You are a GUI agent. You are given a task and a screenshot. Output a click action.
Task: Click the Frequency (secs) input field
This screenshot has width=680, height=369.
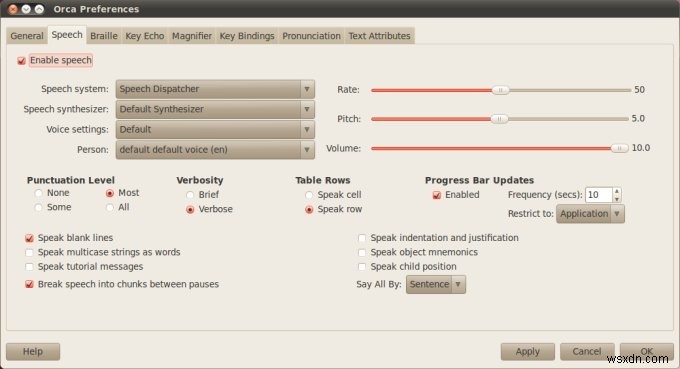[598, 195]
